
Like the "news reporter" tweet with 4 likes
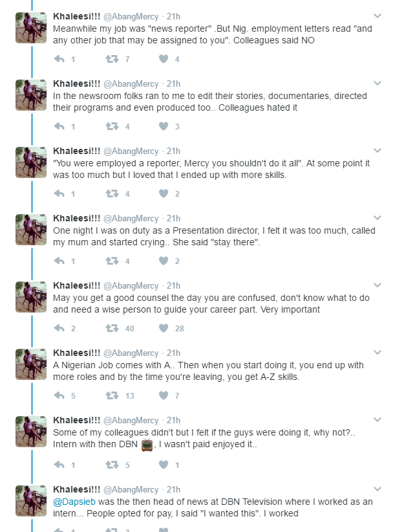point(164,59)
